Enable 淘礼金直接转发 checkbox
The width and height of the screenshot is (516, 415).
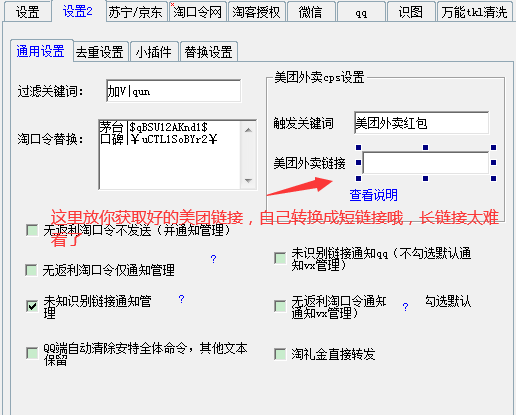280,354
